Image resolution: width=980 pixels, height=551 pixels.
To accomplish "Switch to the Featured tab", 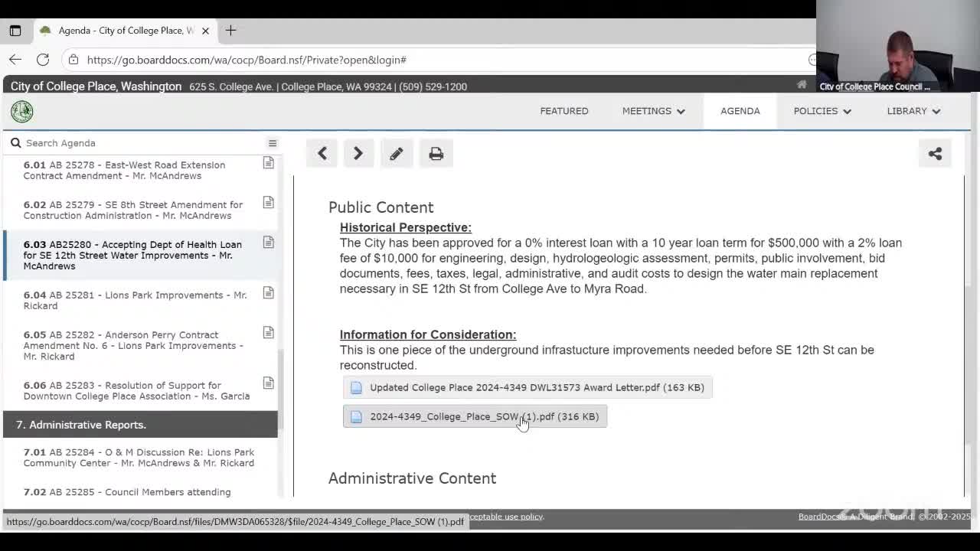I will pyautogui.click(x=564, y=111).
